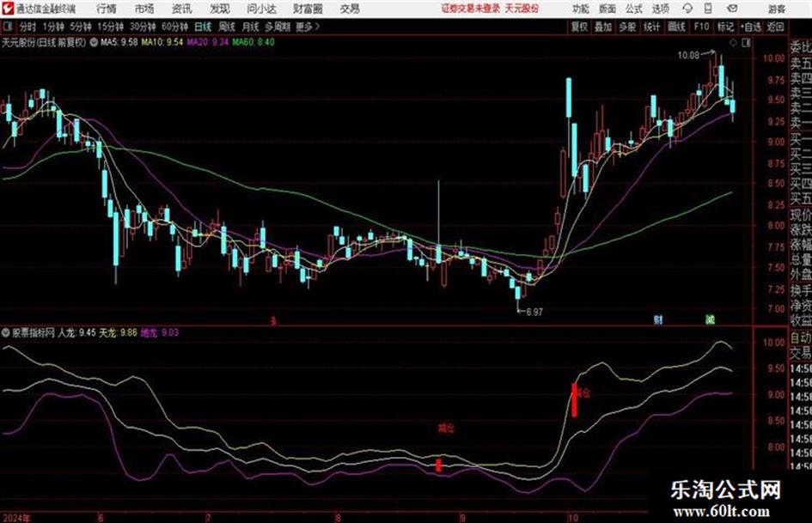
Task: Toggle the side panel icon beside diamond
Action: (746, 43)
